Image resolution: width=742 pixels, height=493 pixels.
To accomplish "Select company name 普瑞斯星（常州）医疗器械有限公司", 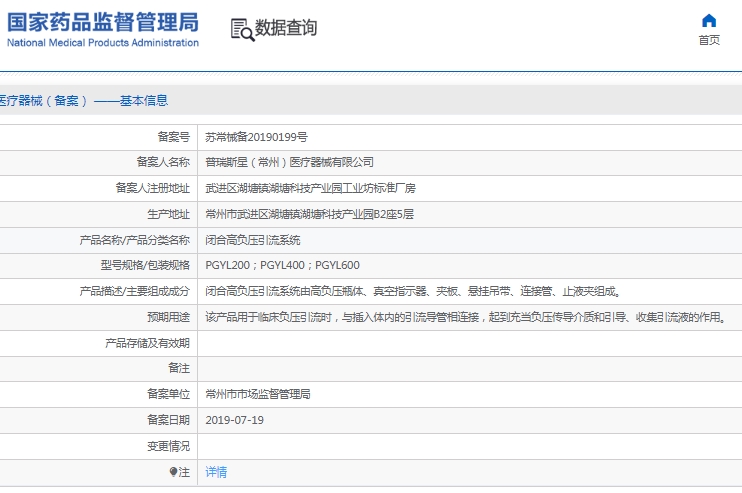I will click(x=289, y=162).
